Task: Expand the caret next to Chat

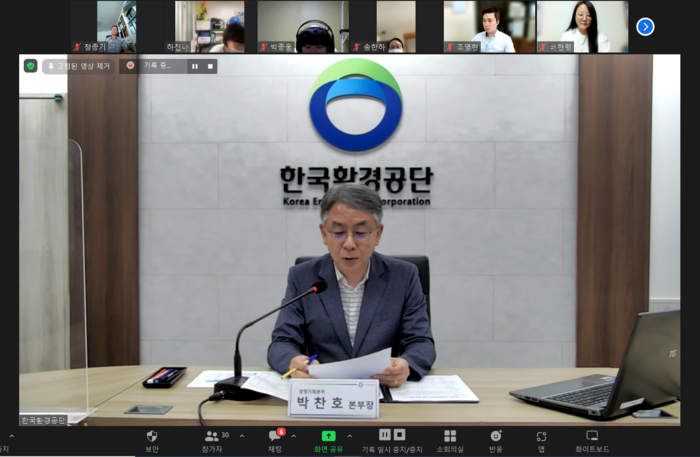Action: (x=293, y=437)
